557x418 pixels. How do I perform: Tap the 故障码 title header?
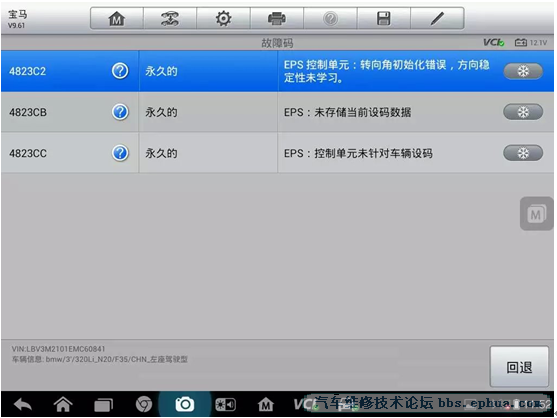(x=277, y=43)
